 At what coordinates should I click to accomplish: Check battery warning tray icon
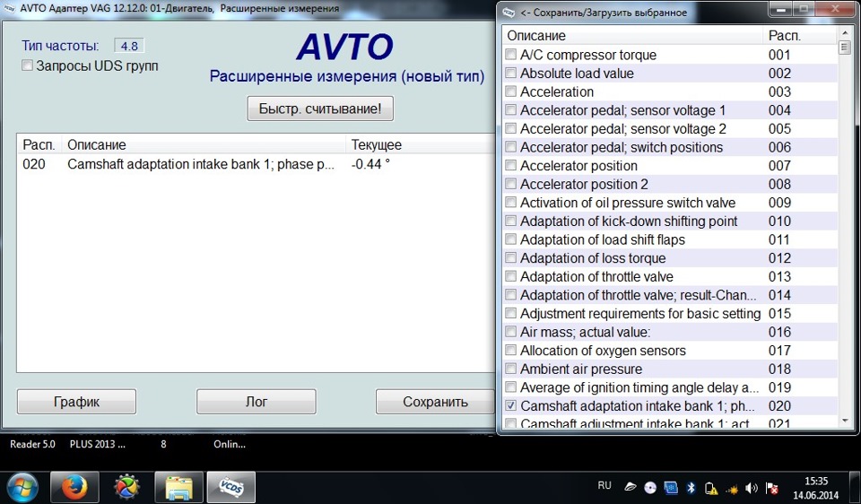tap(711, 488)
